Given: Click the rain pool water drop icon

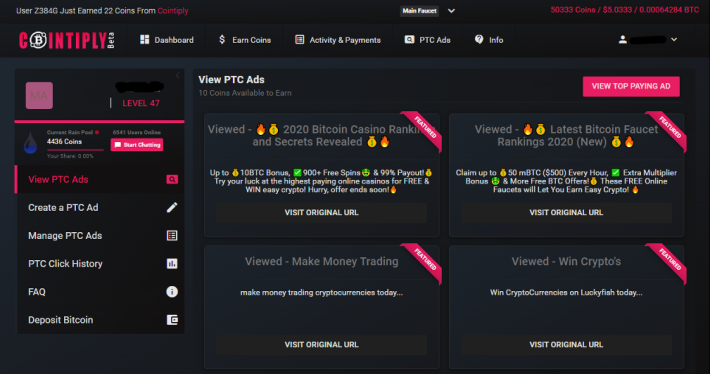Looking at the screenshot, I should click(x=30, y=142).
